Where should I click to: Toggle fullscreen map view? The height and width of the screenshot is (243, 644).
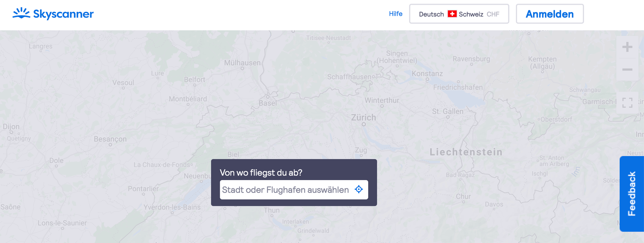(627, 103)
